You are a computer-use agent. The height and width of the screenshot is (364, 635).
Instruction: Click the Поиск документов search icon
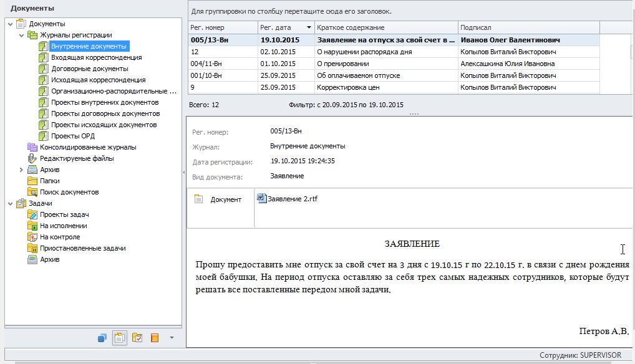[32, 192]
